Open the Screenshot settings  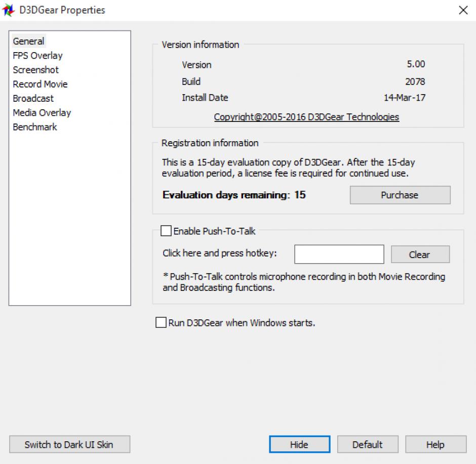(x=35, y=70)
